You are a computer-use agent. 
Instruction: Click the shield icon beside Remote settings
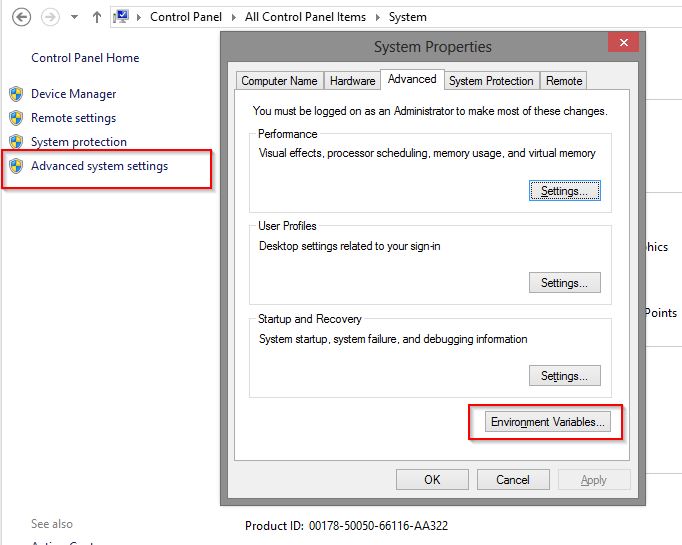click(16, 118)
